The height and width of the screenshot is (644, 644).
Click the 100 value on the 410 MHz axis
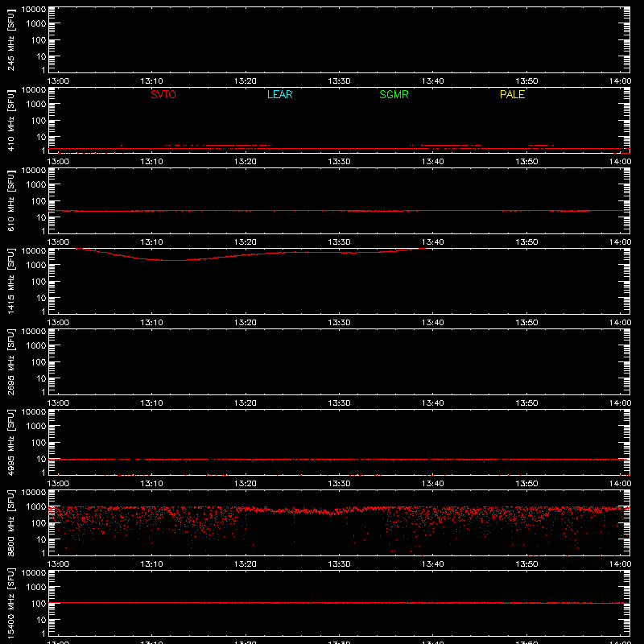[39, 121]
